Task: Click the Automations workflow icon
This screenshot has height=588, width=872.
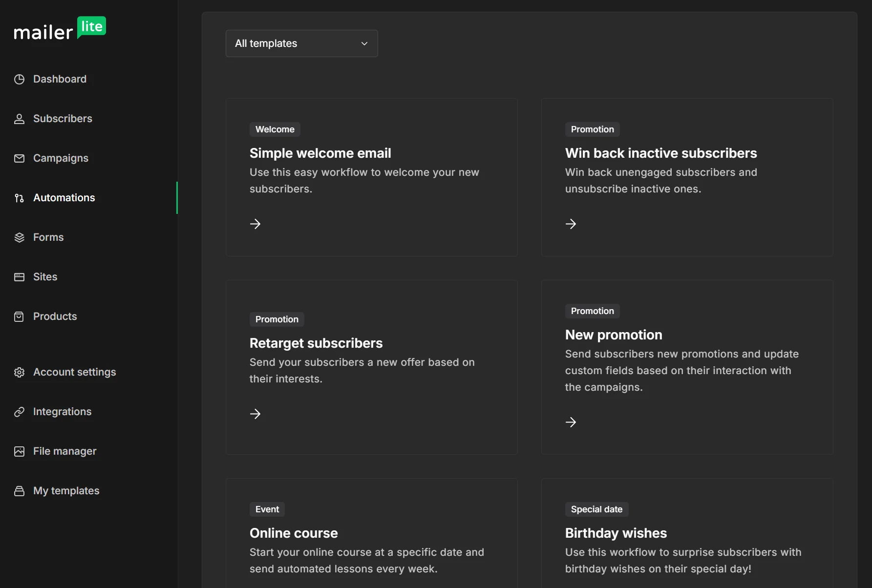Action: click(x=19, y=198)
